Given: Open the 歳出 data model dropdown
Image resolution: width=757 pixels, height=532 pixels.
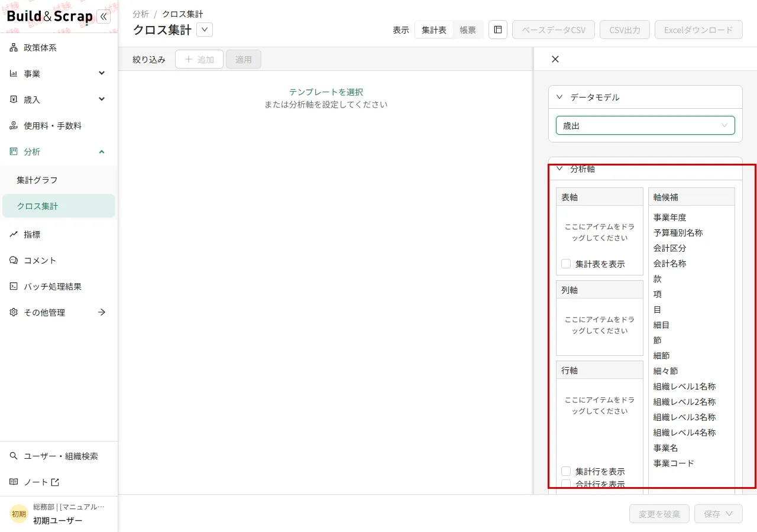Looking at the screenshot, I should (x=645, y=125).
